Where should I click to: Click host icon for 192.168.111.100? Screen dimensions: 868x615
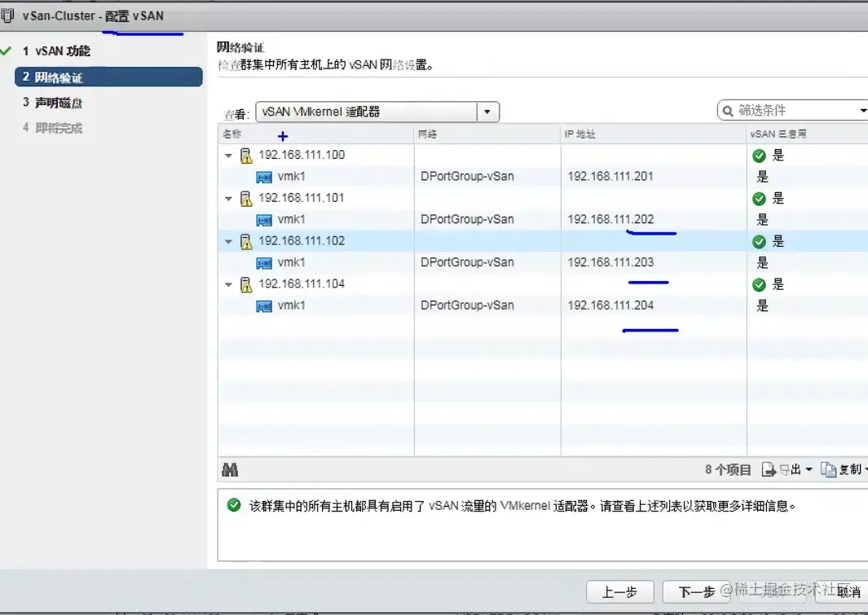pos(246,156)
